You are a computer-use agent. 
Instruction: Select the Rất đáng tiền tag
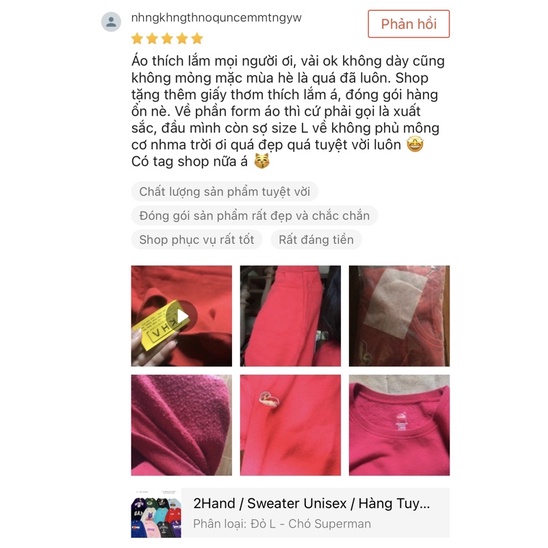click(316, 240)
